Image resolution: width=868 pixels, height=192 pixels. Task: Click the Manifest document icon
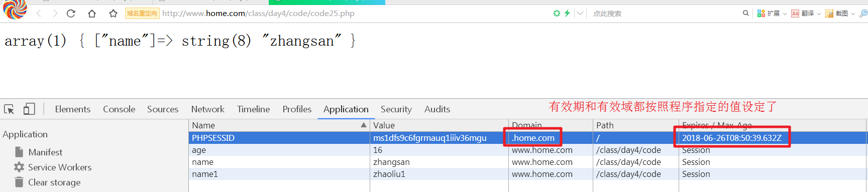[x=19, y=151]
